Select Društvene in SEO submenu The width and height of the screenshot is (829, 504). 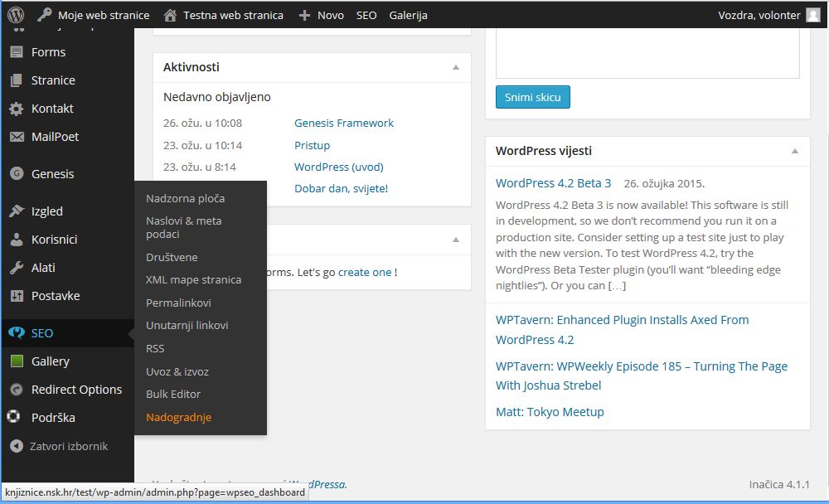click(172, 257)
